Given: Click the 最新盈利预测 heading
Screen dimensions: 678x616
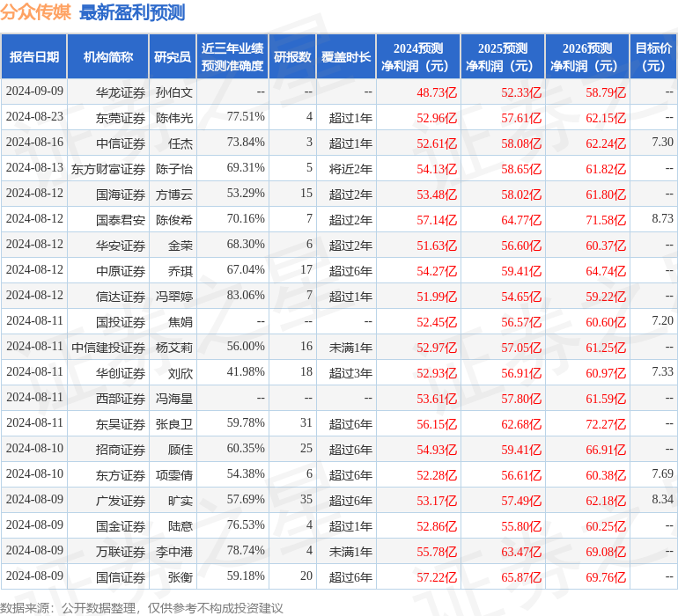Looking at the screenshot, I should pyautogui.click(x=132, y=12).
